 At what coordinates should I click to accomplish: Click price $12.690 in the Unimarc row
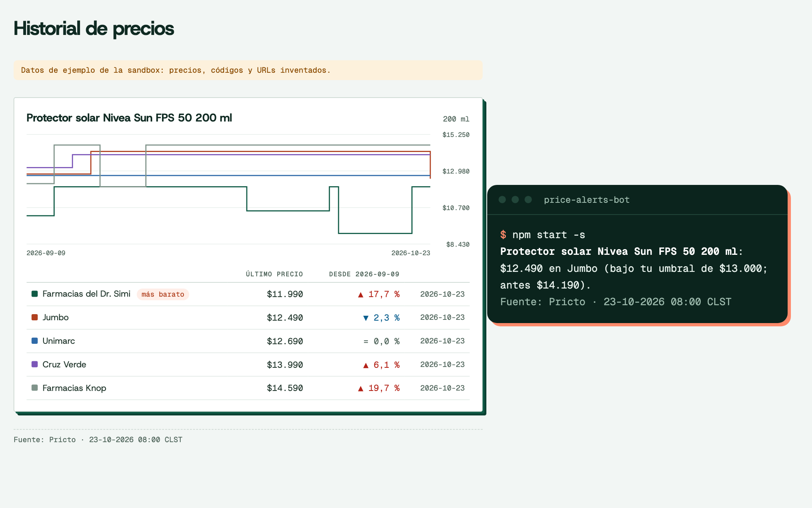[285, 341]
